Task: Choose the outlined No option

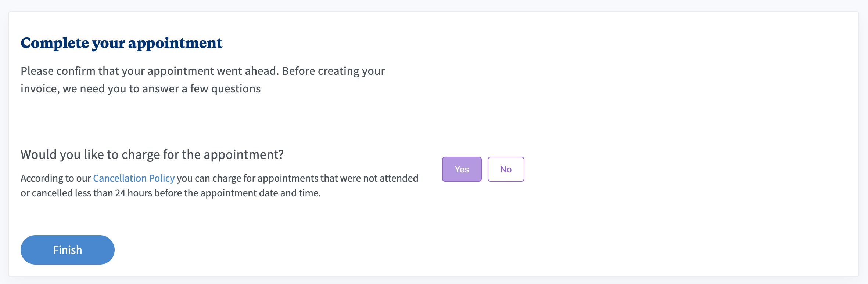Action: [x=506, y=169]
